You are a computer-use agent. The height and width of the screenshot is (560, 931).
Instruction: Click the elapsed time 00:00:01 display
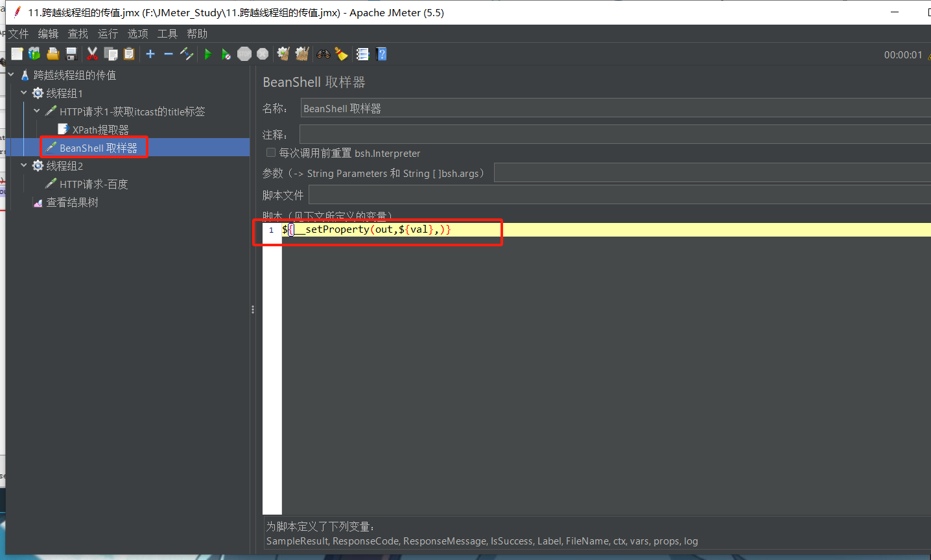point(902,55)
